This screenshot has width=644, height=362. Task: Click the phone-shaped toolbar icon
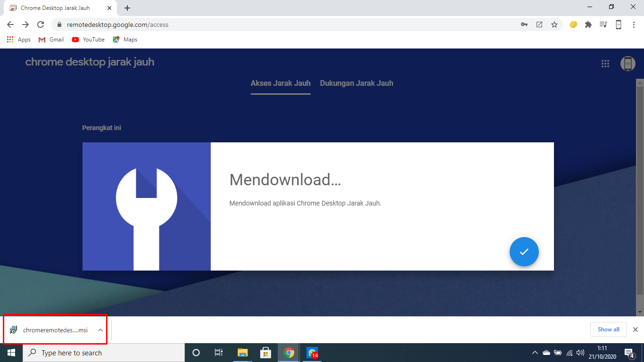click(x=619, y=25)
